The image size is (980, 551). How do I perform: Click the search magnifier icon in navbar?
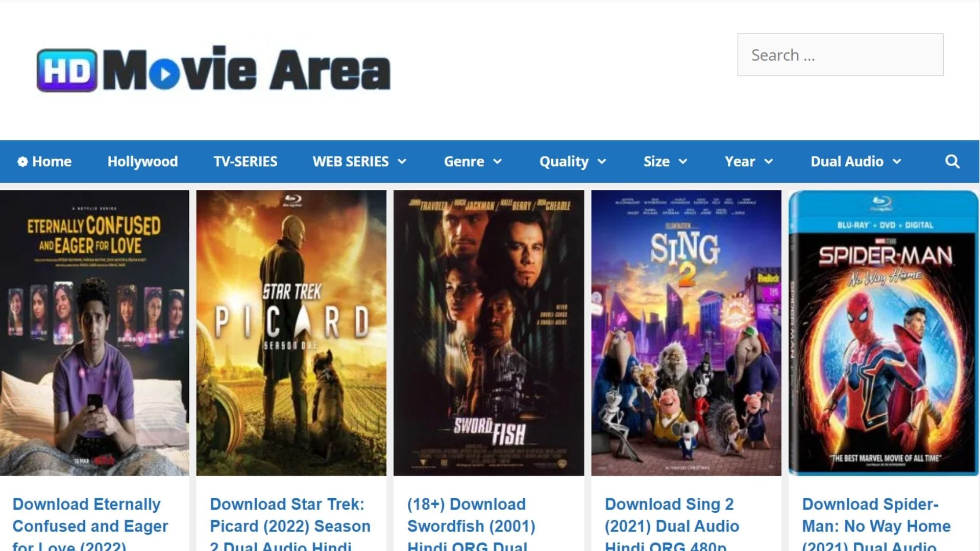coord(952,162)
